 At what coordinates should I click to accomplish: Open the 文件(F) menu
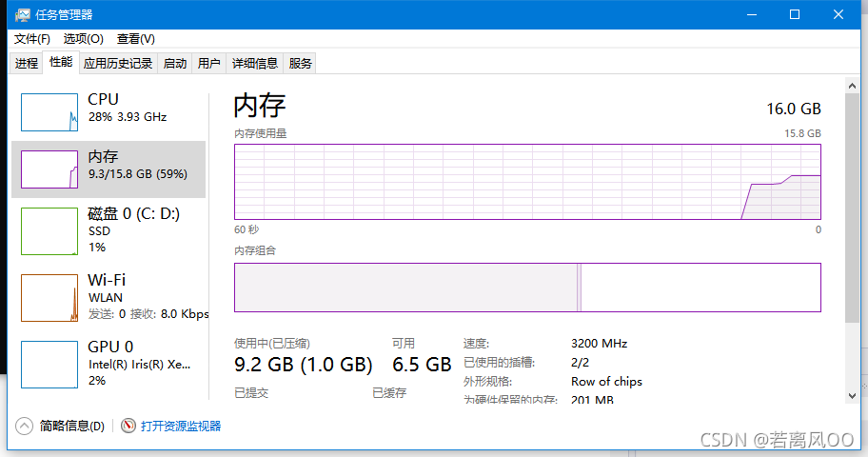(32, 39)
